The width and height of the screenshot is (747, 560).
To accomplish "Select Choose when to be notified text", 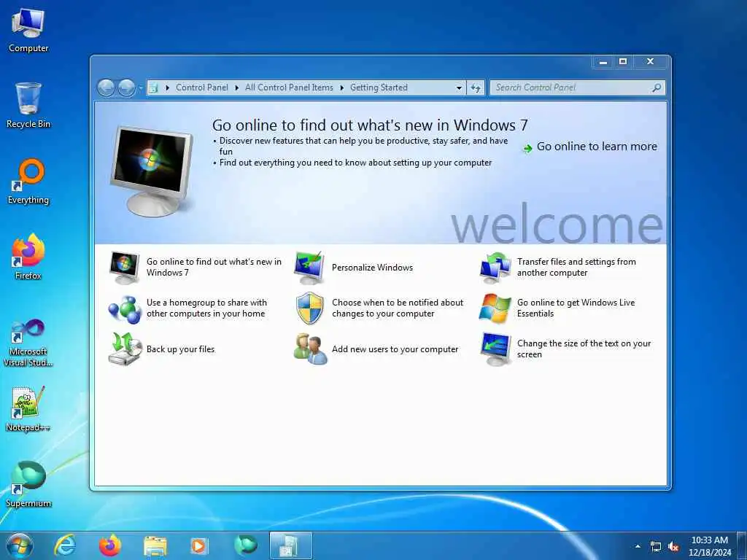I will click(398, 308).
